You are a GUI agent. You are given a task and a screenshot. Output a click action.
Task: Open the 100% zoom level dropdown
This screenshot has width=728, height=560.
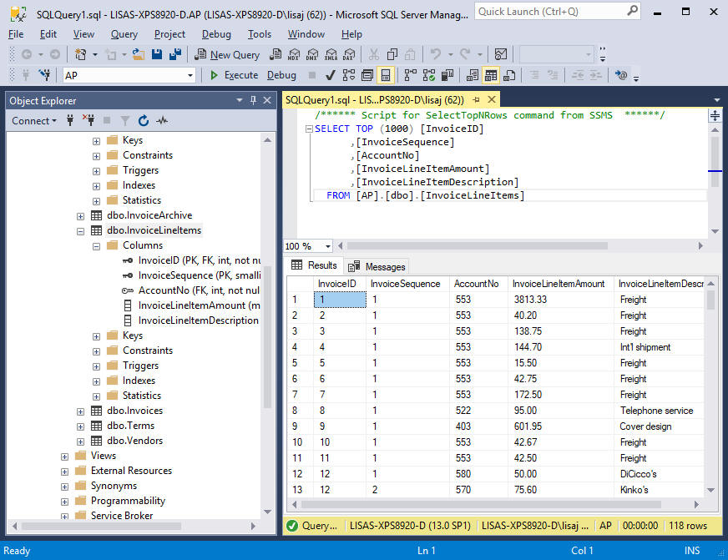(326, 245)
